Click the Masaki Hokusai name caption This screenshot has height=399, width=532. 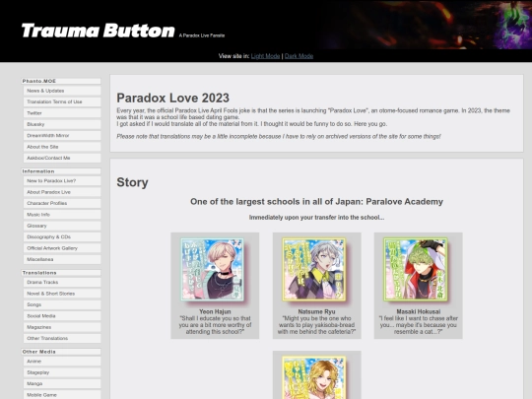(419, 311)
